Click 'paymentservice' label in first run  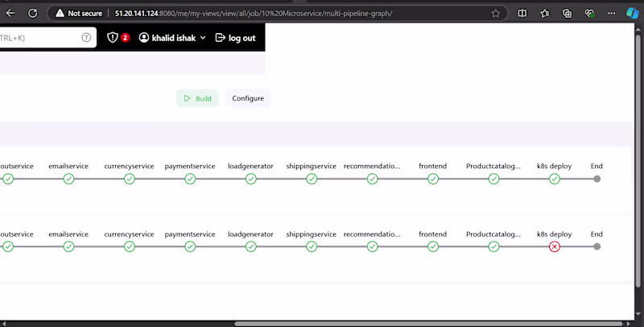[x=190, y=166]
